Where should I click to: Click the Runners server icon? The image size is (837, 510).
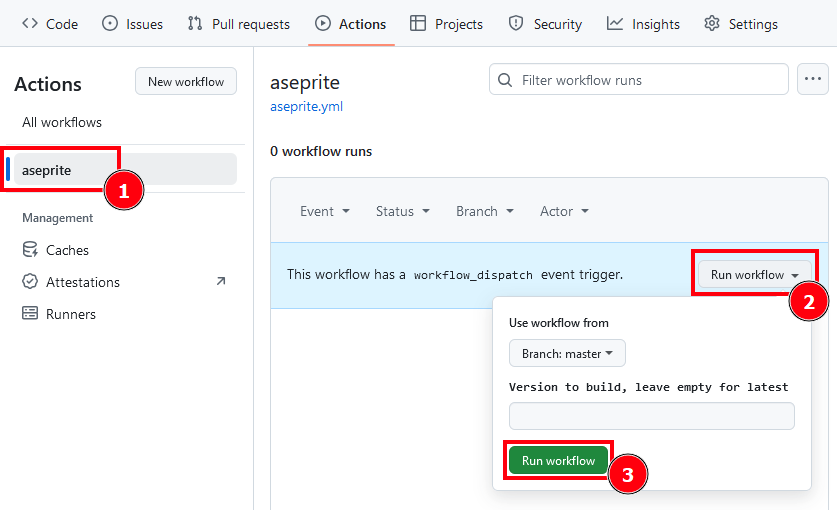pyautogui.click(x=30, y=313)
